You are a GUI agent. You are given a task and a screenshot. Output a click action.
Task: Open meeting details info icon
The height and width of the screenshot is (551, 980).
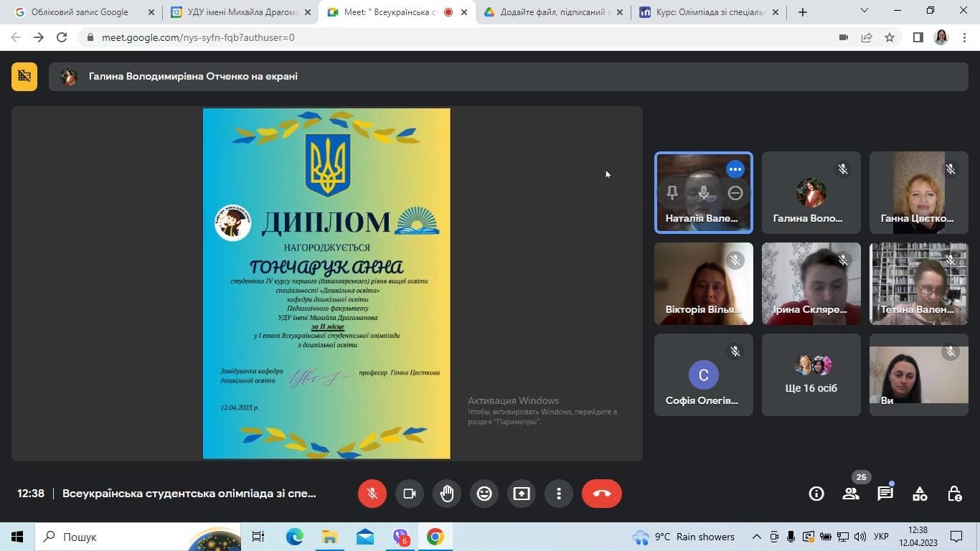(x=816, y=494)
